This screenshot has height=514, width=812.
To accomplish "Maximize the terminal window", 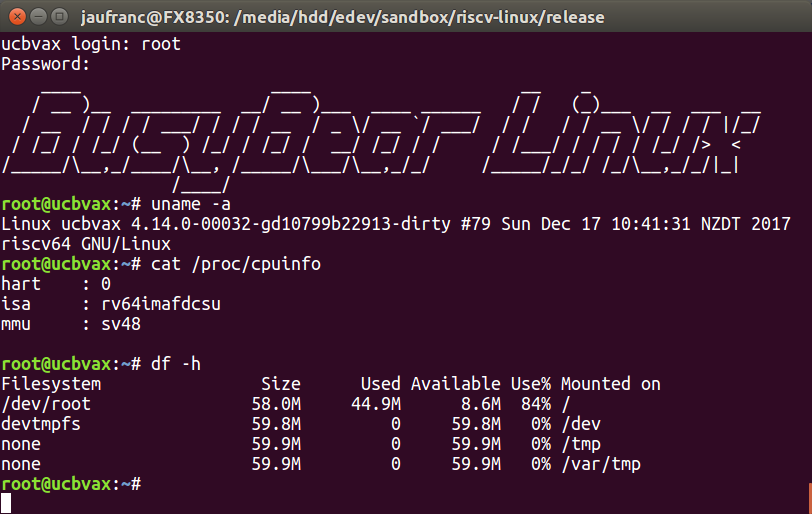I will tap(60, 17).
